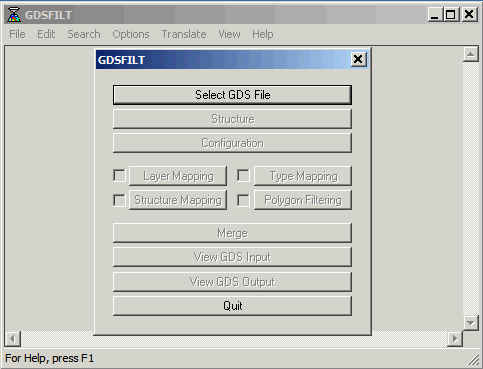The height and width of the screenshot is (369, 483).
Task: Click the horizontal scrollbar left arrow
Action: 13,339
